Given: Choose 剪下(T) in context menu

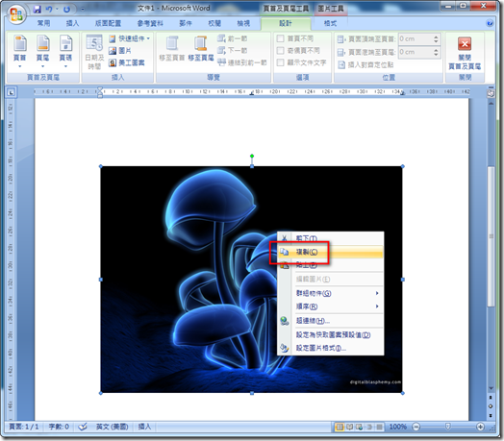Looking at the screenshot, I should click(x=331, y=238).
